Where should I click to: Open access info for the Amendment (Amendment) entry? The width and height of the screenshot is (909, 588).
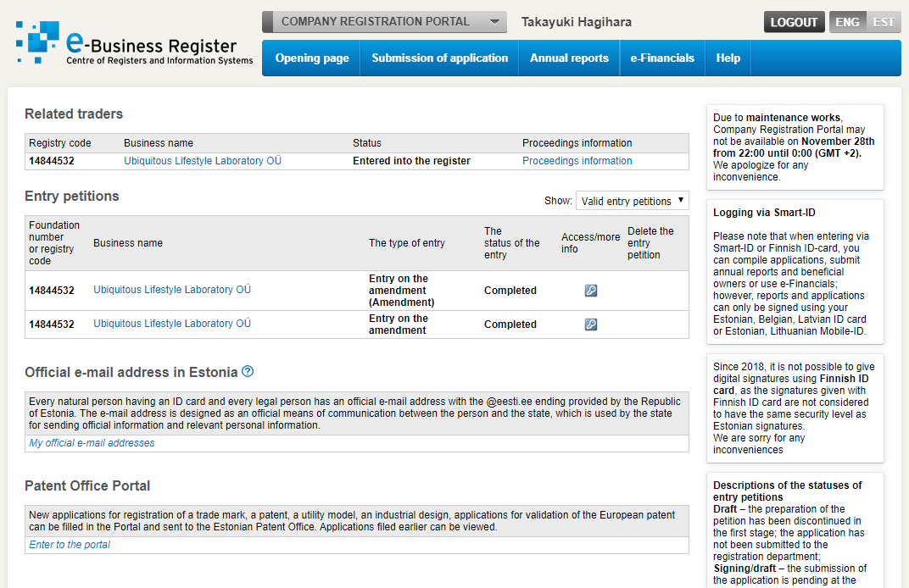pyautogui.click(x=591, y=291)
